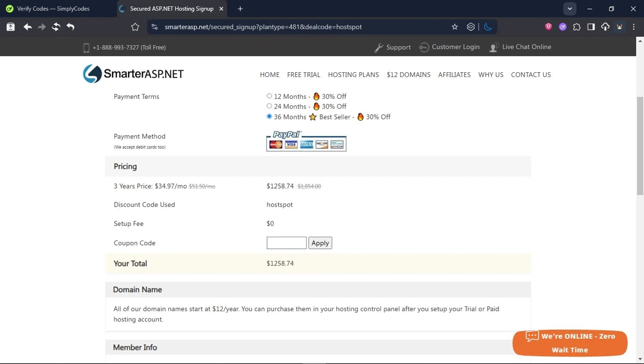
Task: Click the Pricing section heading
Action: coord(125,166)
